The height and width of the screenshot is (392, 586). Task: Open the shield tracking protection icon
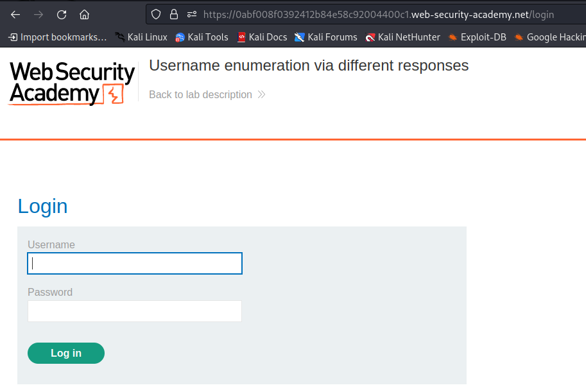(156, 15)
